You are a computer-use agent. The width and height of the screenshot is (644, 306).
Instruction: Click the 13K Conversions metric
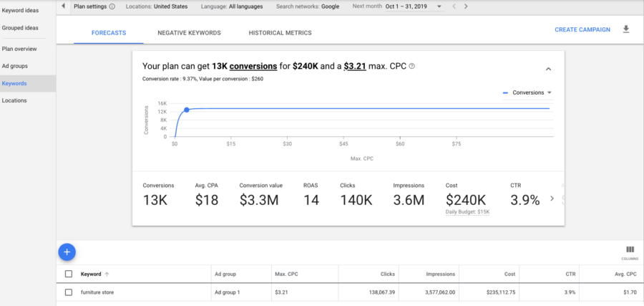159,195
